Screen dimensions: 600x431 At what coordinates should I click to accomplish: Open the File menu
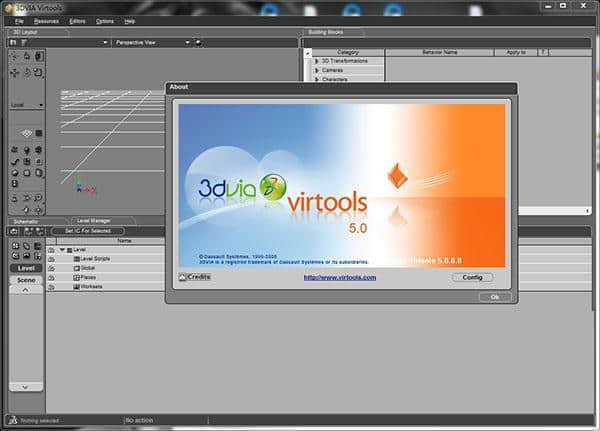pyautogui.click(x=19, y=20)
